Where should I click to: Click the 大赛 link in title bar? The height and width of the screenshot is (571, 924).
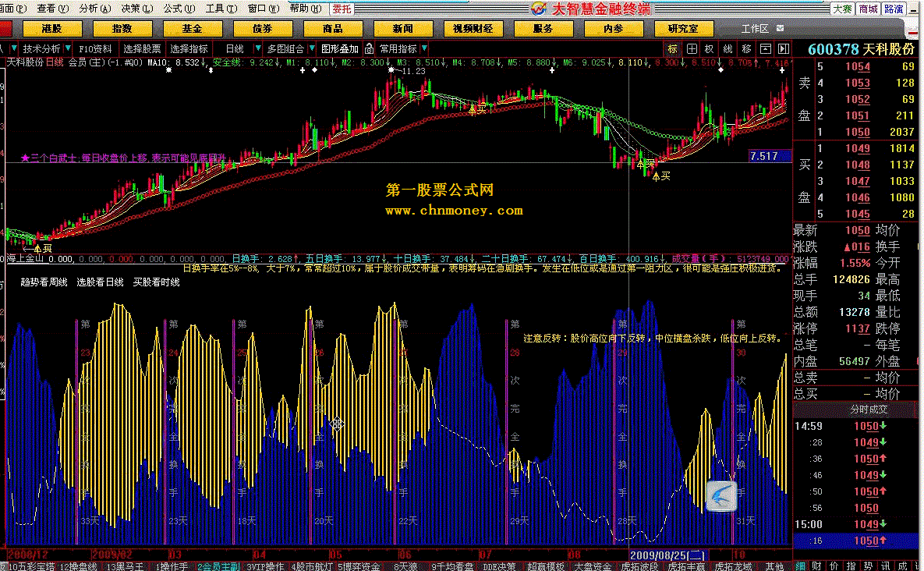(x=843, y=9)
